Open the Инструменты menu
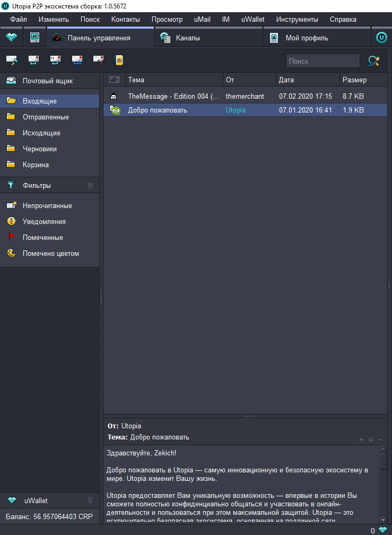The image size is (392, 535). (297, 20)
